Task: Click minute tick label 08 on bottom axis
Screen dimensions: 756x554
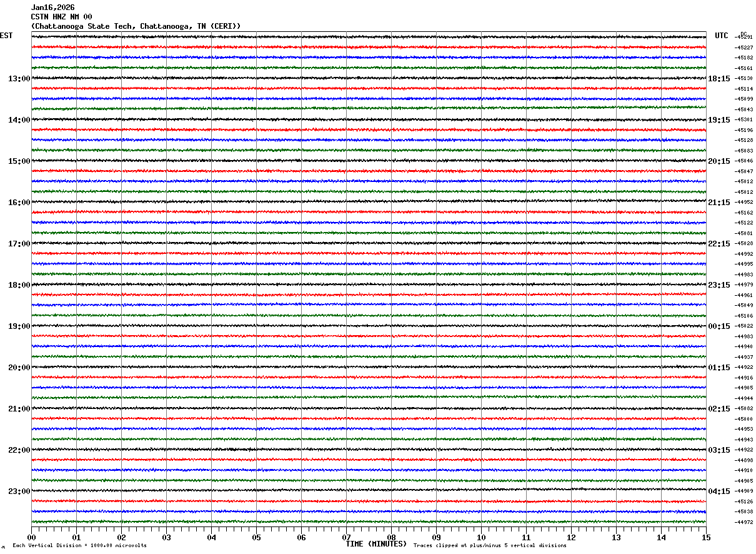Action: pos(391,537)
